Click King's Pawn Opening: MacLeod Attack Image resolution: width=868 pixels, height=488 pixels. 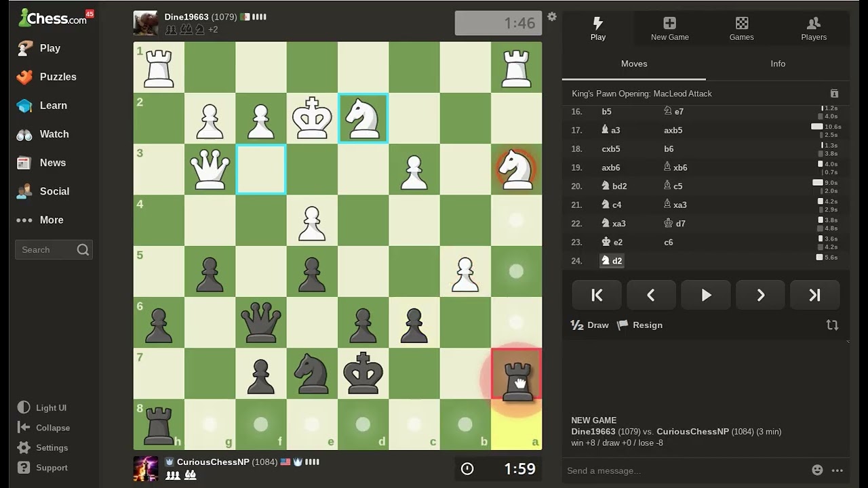(642, 94)
